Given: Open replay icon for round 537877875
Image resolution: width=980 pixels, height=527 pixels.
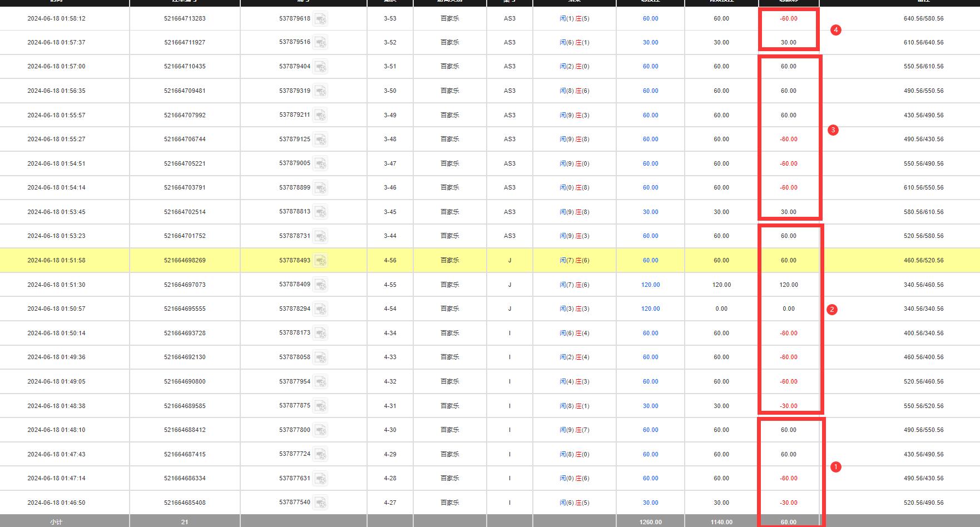Looking at the screenshot, I should tap(320, 406).
